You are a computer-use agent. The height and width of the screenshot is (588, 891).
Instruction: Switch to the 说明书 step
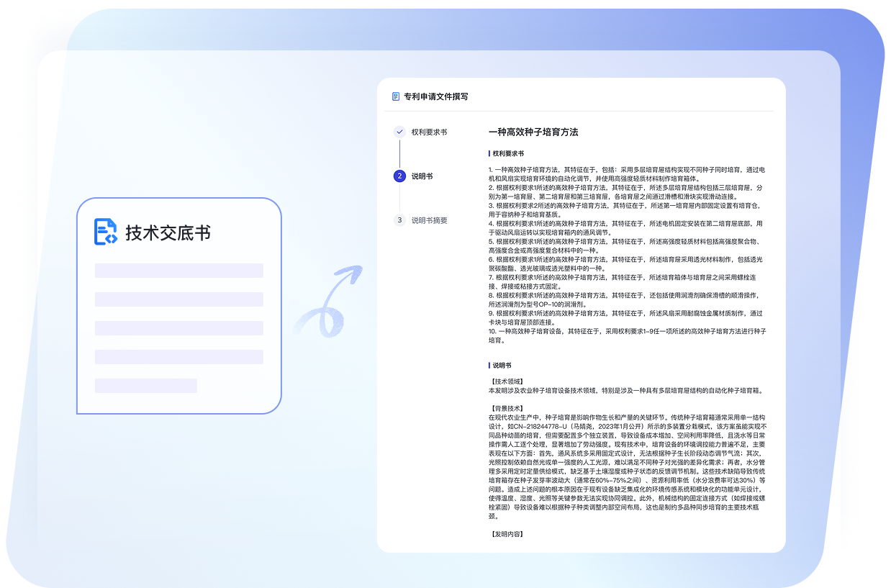422,176
